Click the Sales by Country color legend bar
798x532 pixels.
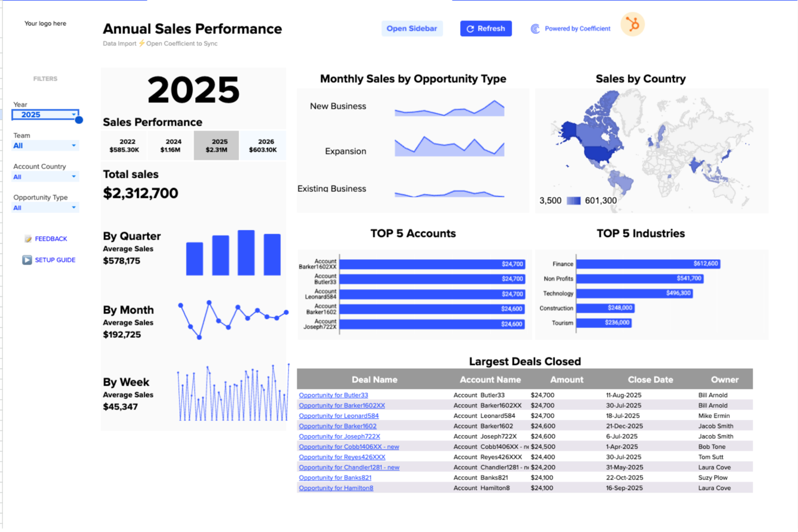(x=574, y=200)
